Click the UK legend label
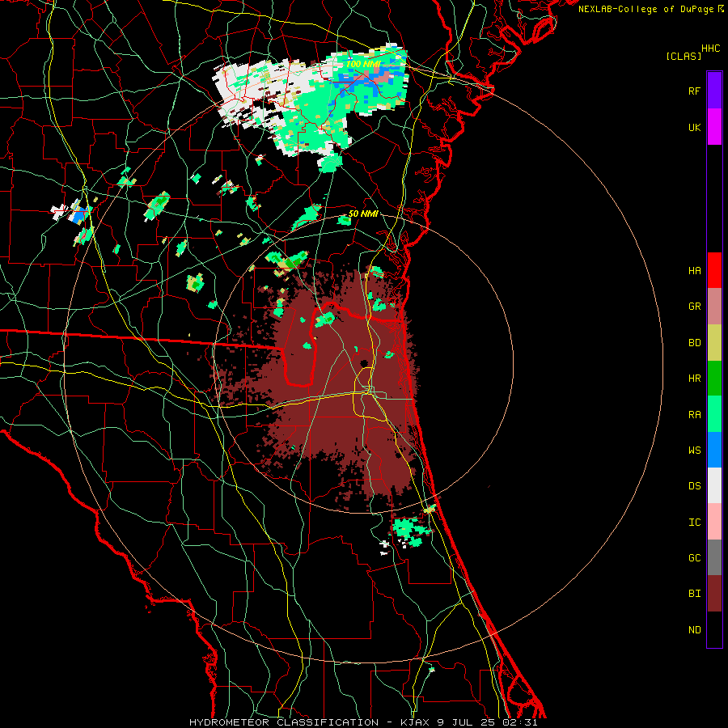Image resolution: width=728 pixels, height=728 pixels. 695,128
